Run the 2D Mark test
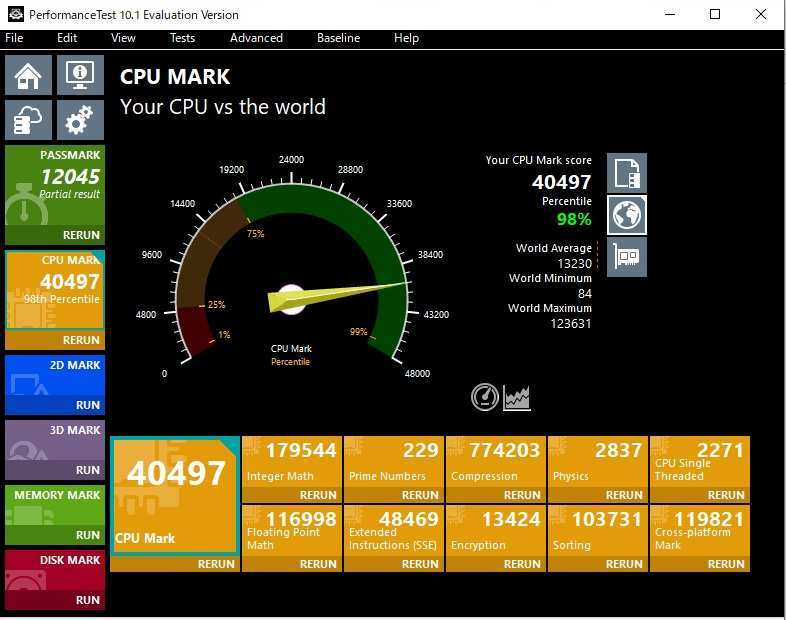Screen dimensions: 786x620 (x=88, y=405)
